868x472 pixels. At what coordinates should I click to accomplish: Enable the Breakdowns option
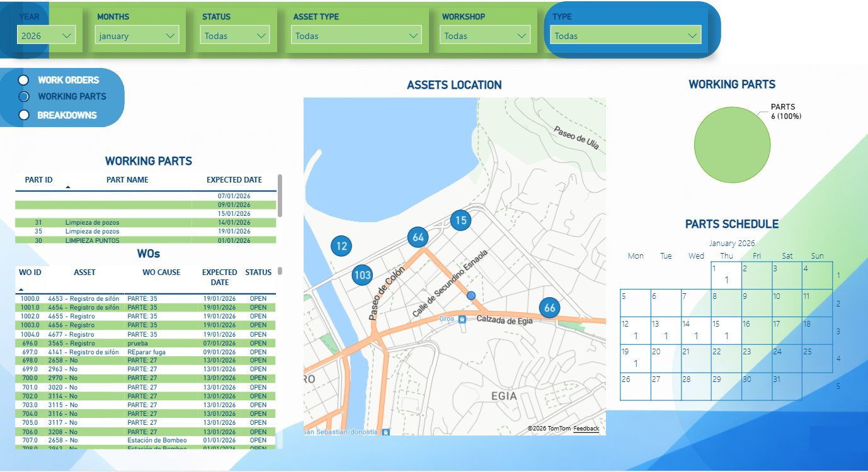tap(23, 115)
